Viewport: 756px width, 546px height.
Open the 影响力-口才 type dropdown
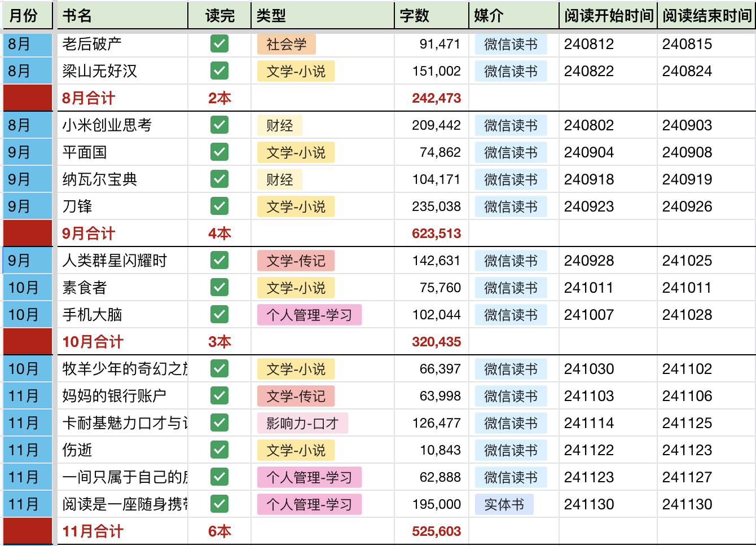pyautogui.click(x=302, y=424)
